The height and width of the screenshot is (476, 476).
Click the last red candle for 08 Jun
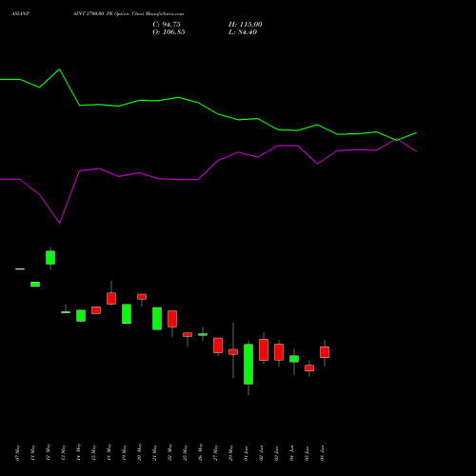[325, 352]
